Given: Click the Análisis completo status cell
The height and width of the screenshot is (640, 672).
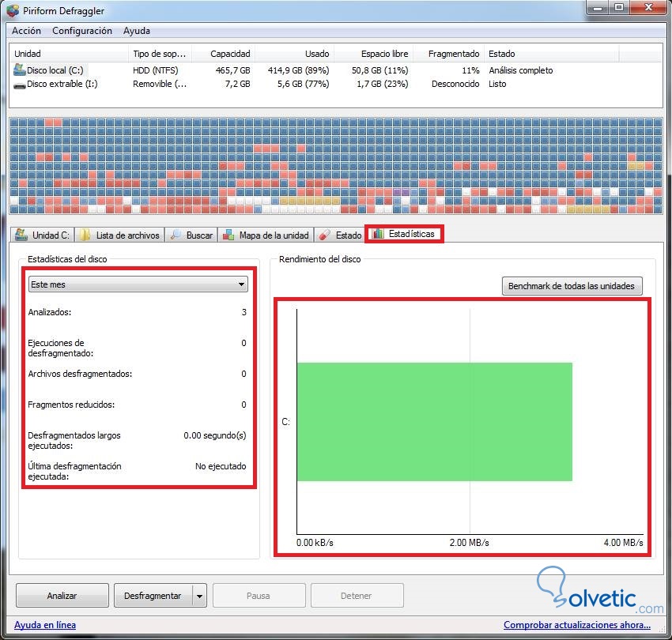Looking at the screenshot, I should [521, 70].
